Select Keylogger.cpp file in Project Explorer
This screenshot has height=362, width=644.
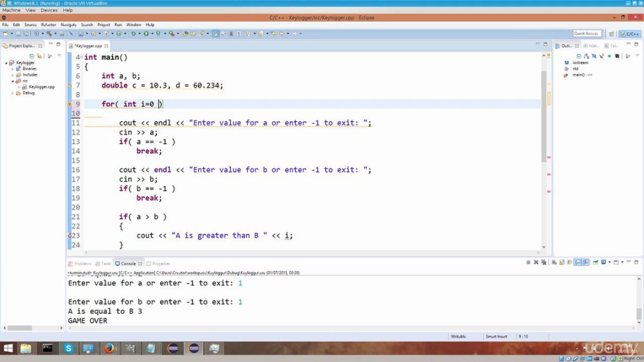(41, 87)
